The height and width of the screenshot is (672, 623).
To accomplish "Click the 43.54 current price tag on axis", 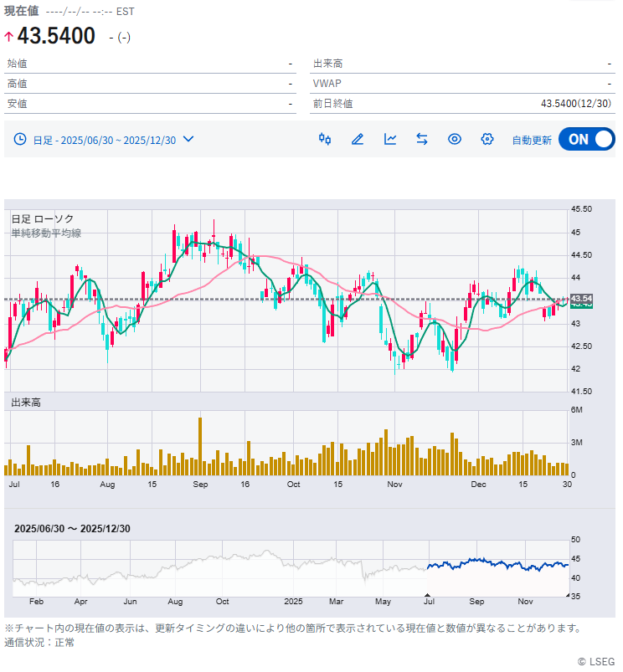I will coord(581,299).
